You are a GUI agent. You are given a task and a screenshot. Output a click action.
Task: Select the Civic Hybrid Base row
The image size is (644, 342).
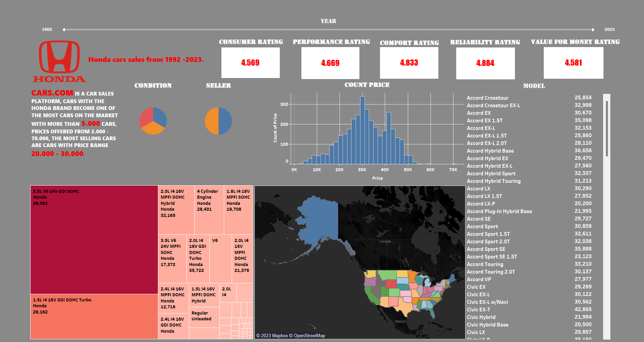pos(529,325)
